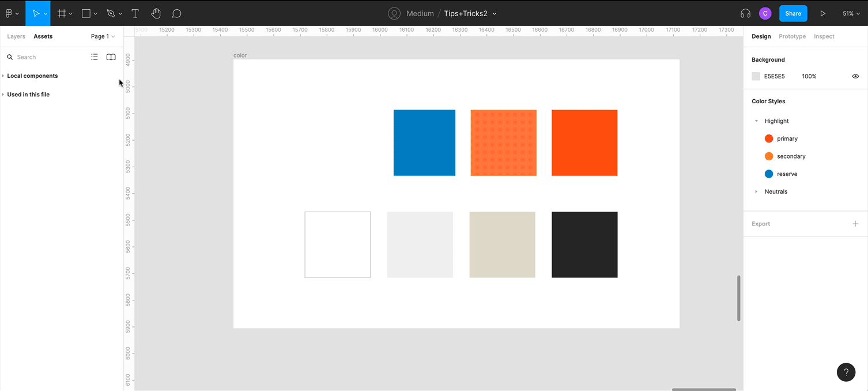Screen dimensions: 868x391
Task: Switch to the Layers tab
Action: (x=16, y=36)
